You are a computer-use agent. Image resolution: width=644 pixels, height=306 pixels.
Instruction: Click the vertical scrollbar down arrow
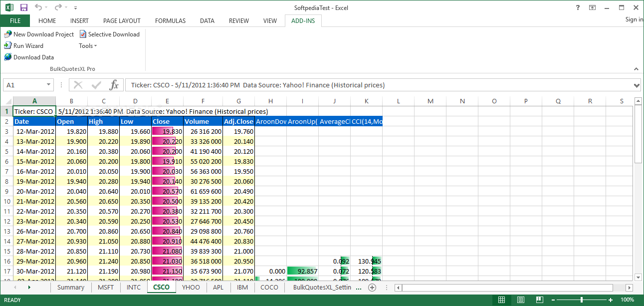639,277
